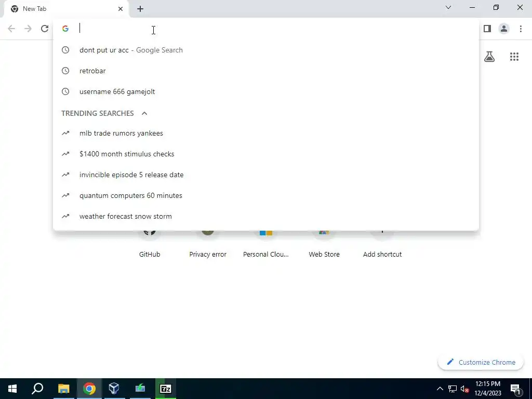Viewport: 532px width, 399px height.
Task: Show hidden system tray icons
Action: point(440,389)
